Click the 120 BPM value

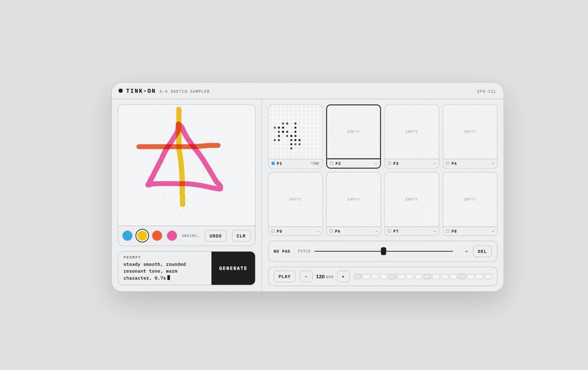click(x=320, y=277)
